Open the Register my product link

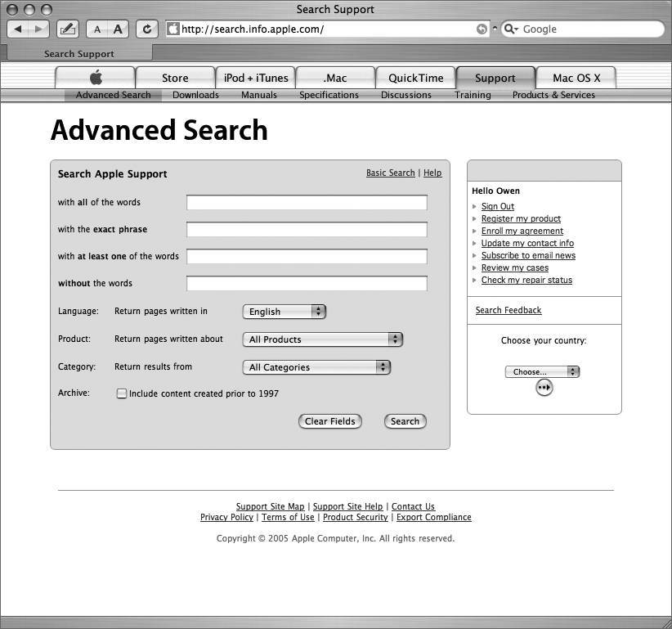pyautogui.click(x=521, y=218)
